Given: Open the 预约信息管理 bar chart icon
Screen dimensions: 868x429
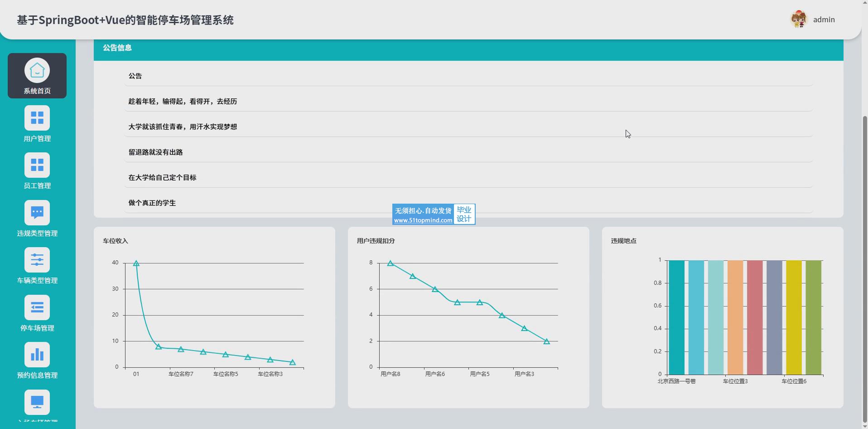Looking at the screenshot, I should (x=37, y=355).
